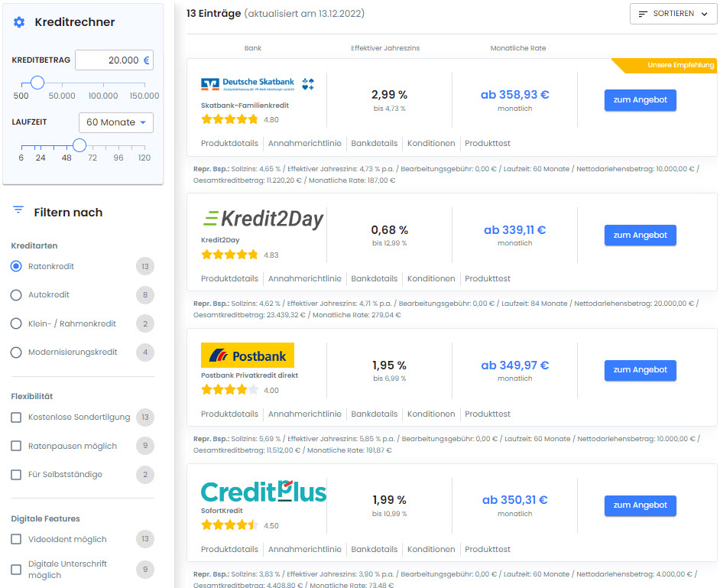
Task: Click the Postbank logo
Action: point(248,355)
